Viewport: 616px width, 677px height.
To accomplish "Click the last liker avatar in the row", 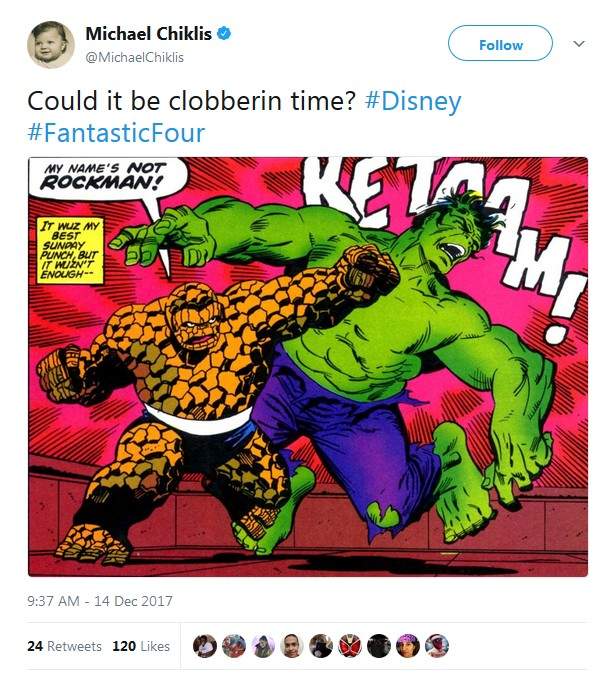I will 437,646.
